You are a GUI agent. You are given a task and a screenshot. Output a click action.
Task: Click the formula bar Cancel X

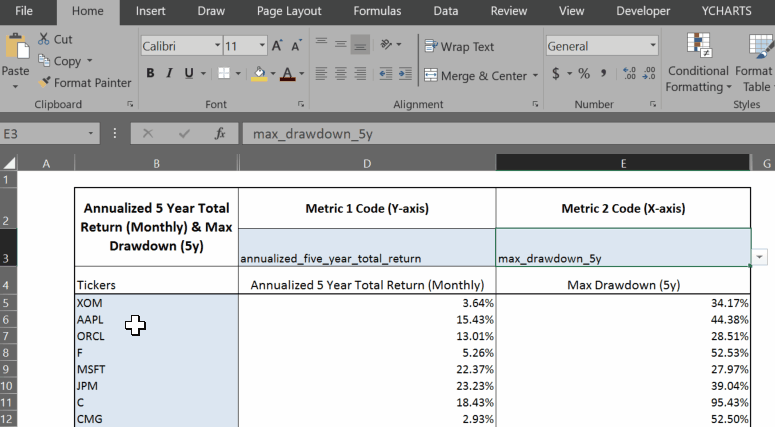pyautogui.click(x=148, y=133)
